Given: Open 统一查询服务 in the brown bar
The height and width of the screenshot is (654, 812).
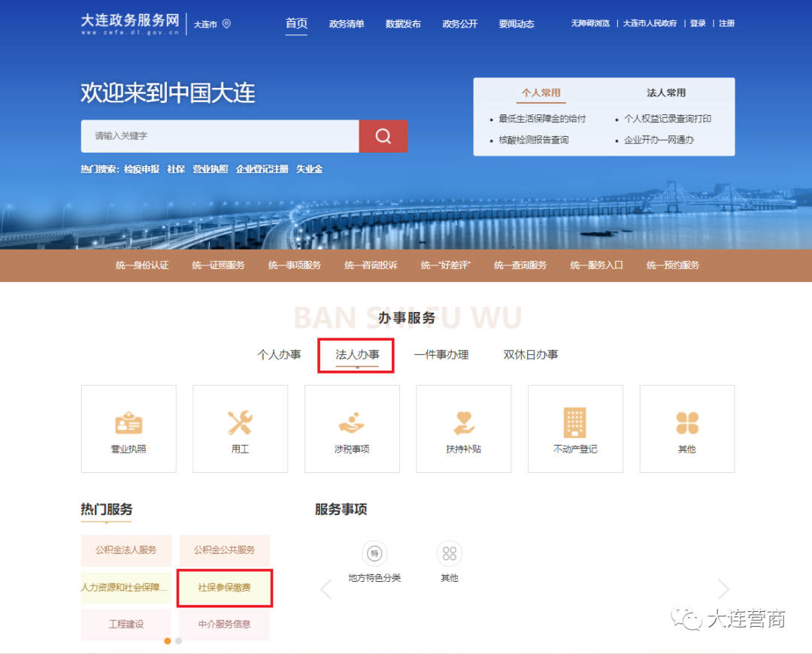Looking at the screenshot, I should (x=520, y=265).
